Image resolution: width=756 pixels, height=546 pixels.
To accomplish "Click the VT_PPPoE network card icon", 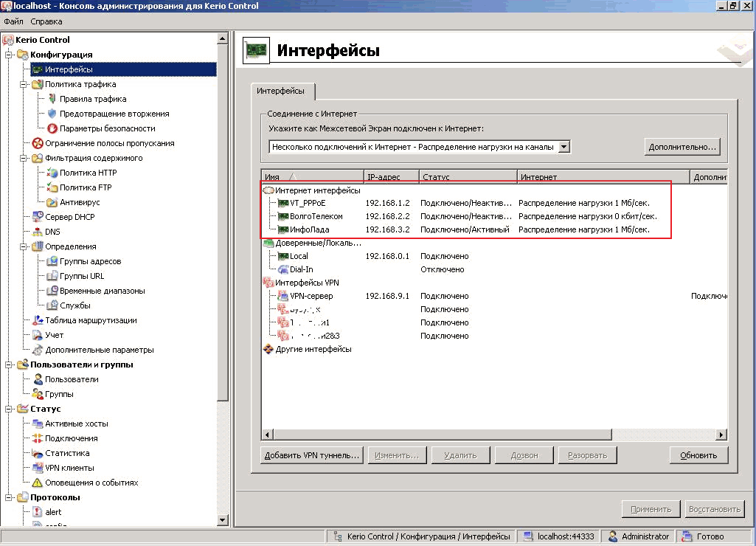I will (283, 203).
